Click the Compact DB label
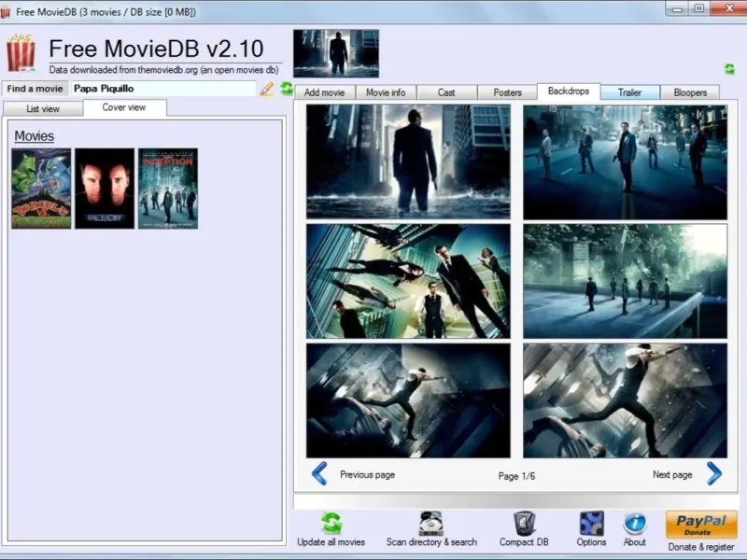This screenshot has height=560, width=747. [x=524, y=542]
